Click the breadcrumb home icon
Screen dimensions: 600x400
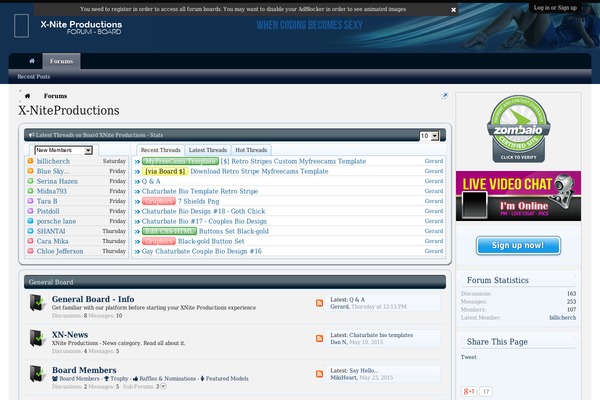pyautogui.click(x=27, y=96)
